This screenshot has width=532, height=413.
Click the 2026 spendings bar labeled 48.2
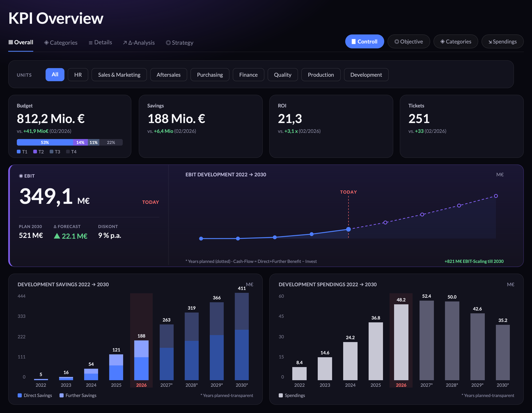pyautogui.click(x=401, y=342)
